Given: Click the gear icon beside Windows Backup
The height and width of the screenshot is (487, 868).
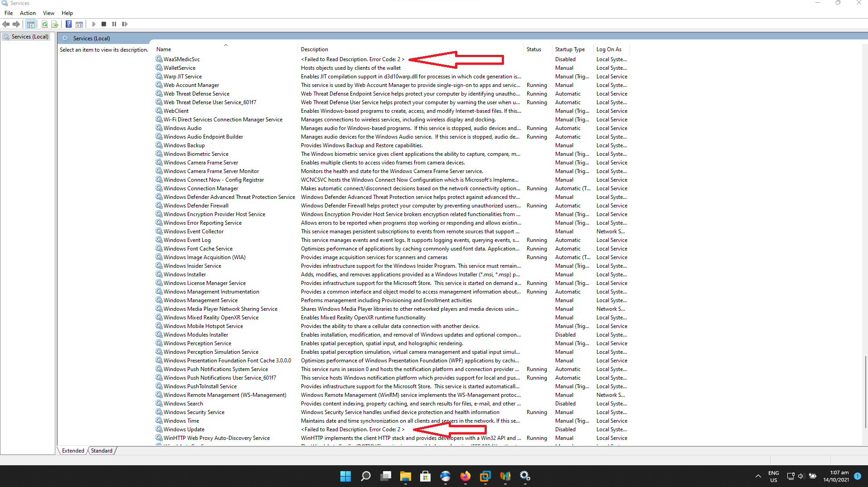Looking at the screenshot, I should click(159, 145).
